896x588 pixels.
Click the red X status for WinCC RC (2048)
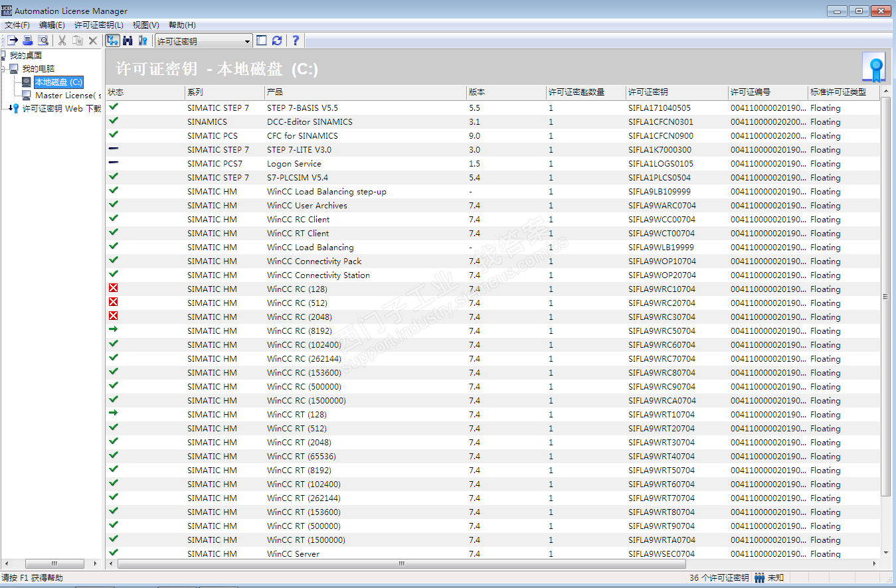(114, 316)
